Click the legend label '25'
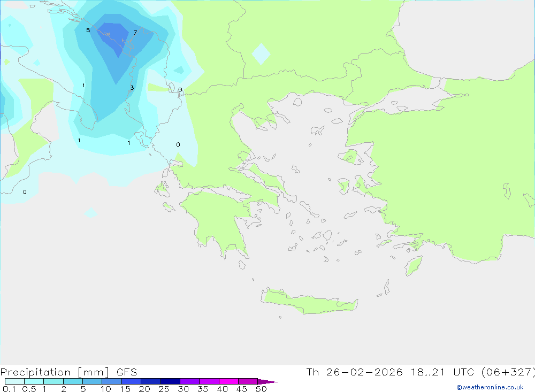This screenshot has height=392, width=535. pyautogui.click(x=164, y=389)
